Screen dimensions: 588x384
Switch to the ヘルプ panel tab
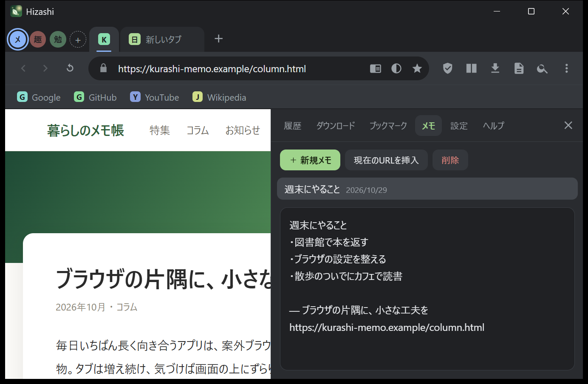pyautogui.click(x=493, y=126)
